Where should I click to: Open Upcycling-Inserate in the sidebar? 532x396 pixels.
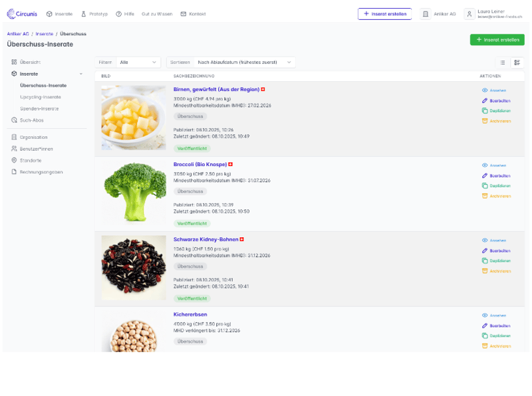[41, 97]
